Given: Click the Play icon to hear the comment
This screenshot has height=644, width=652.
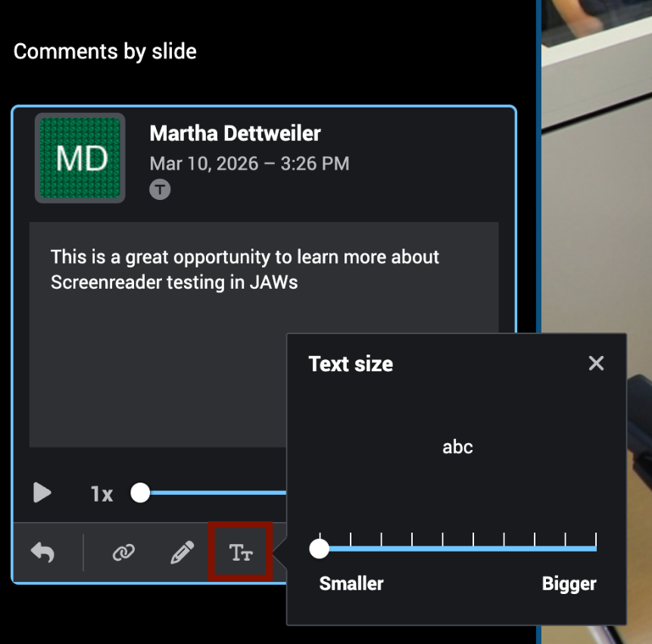Looking at the screenshot, I should tap(42, 492).
